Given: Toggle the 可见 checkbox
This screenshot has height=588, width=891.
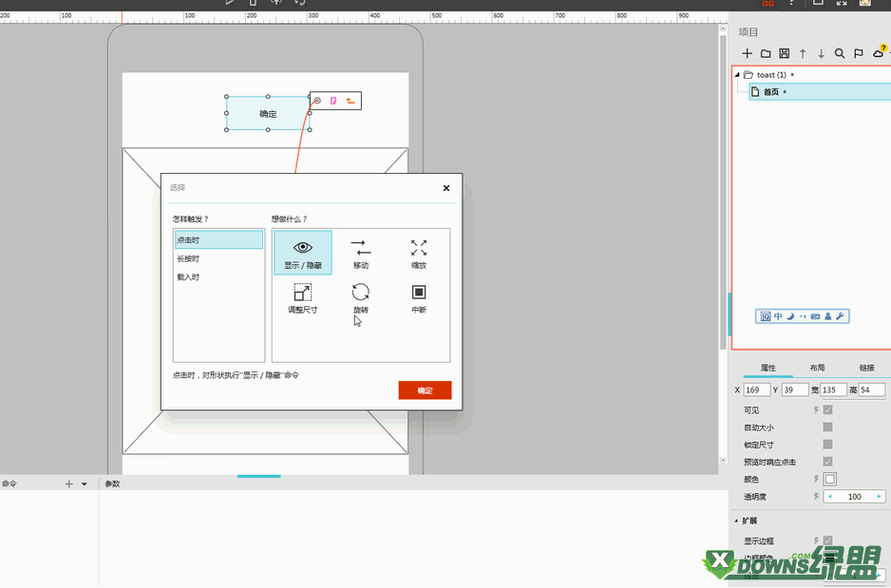Looking at the screenshot, I should 828,409.
